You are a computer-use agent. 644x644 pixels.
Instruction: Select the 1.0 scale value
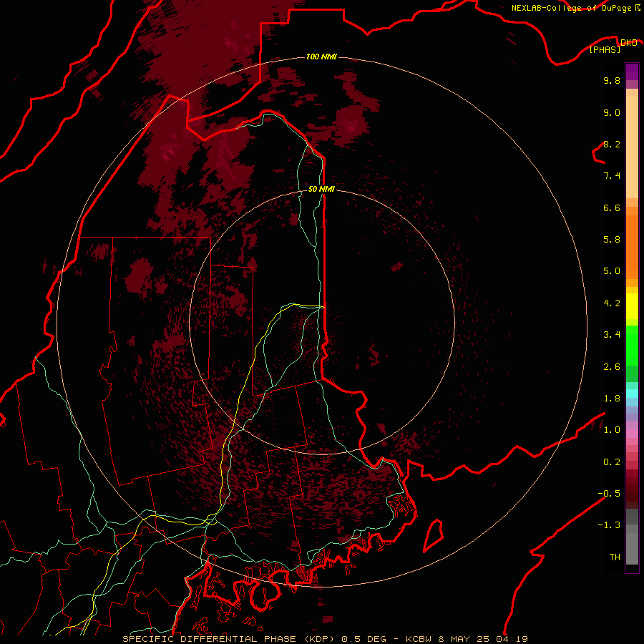click(x=612, y=430)
